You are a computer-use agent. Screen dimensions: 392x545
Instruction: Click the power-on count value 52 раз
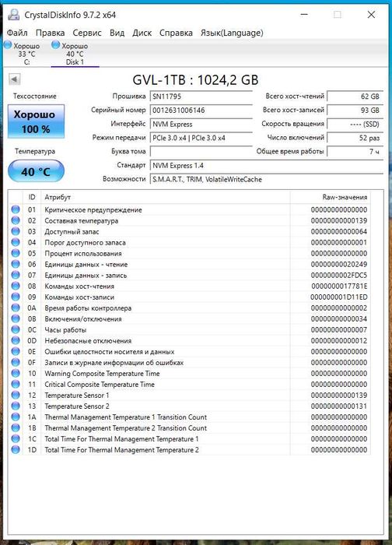[355, 138]
